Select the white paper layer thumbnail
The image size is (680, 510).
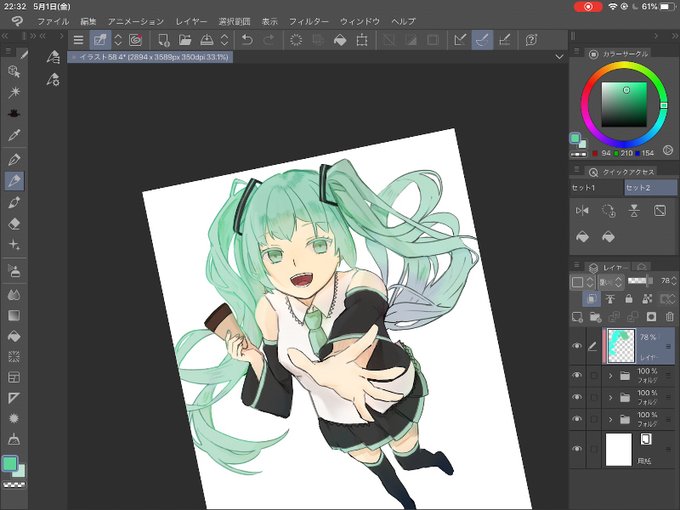tap(618, 450)
